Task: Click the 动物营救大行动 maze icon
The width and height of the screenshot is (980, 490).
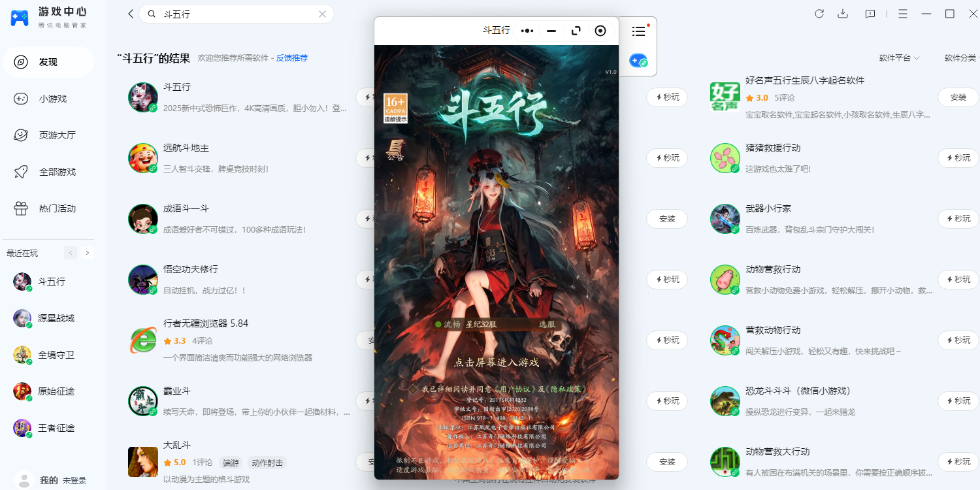Action: tap(725, 462)
